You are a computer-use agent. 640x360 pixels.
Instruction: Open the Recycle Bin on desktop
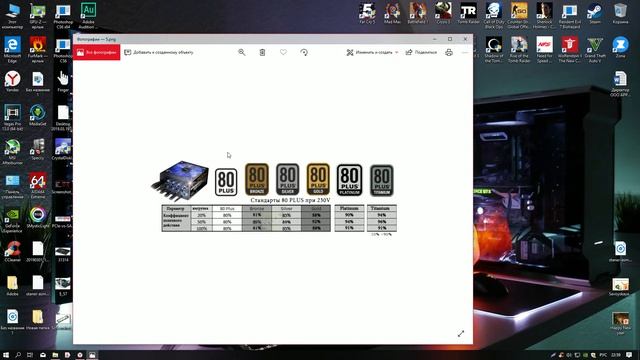click(620, 13)
